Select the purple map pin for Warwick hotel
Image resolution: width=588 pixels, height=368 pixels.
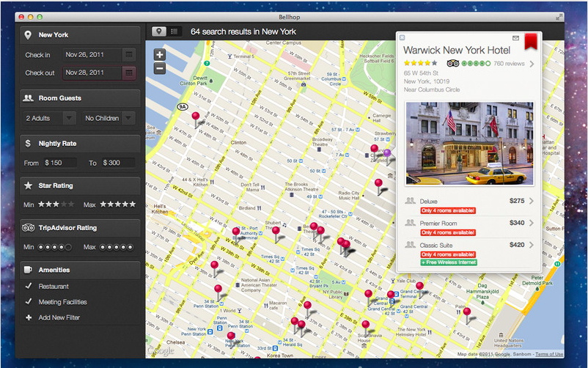pyautogui.click(x=387, y=152)
